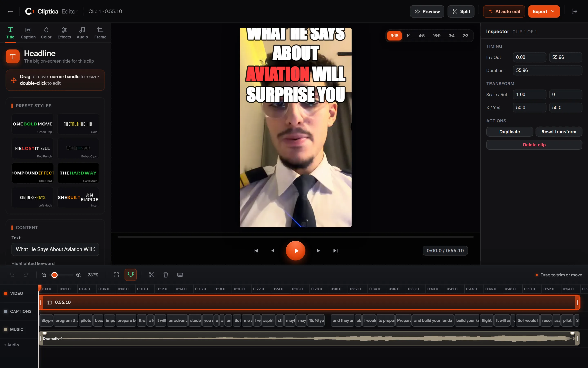588x368 pixels.
Task: Select 4:5 aspect ratio
Action: click(x=422, y=36)
